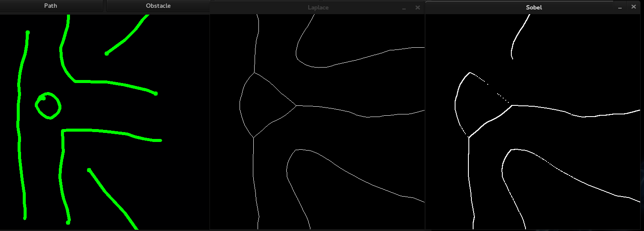Minimize the Sobel window
Screen dimensions: 644x231
pyautogui.click(x=620, y=7)
